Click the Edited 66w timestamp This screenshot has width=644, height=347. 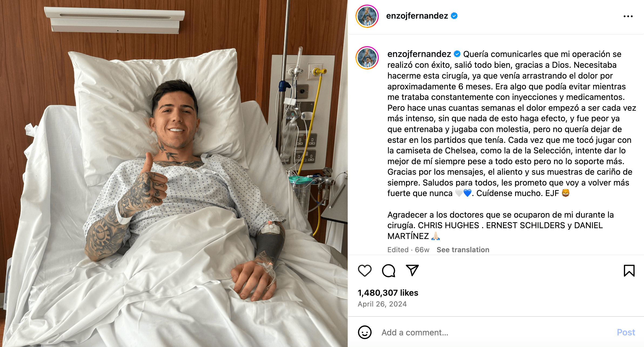click(x=408, y=250)
